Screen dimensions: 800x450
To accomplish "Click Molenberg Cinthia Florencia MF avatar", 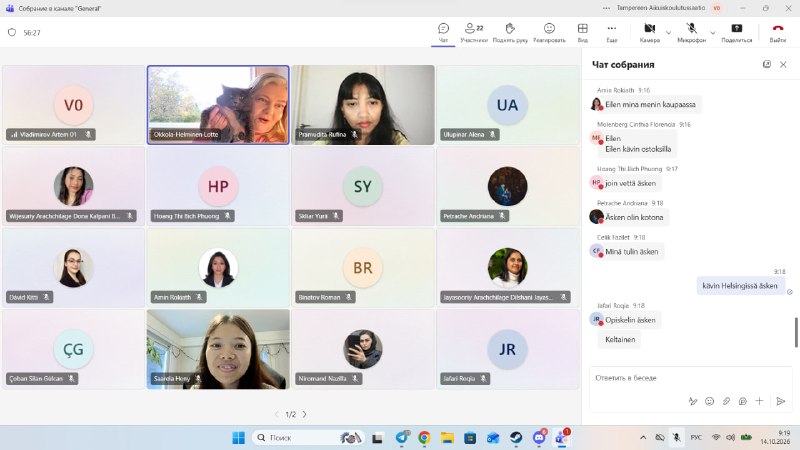I will coord(596,138).
